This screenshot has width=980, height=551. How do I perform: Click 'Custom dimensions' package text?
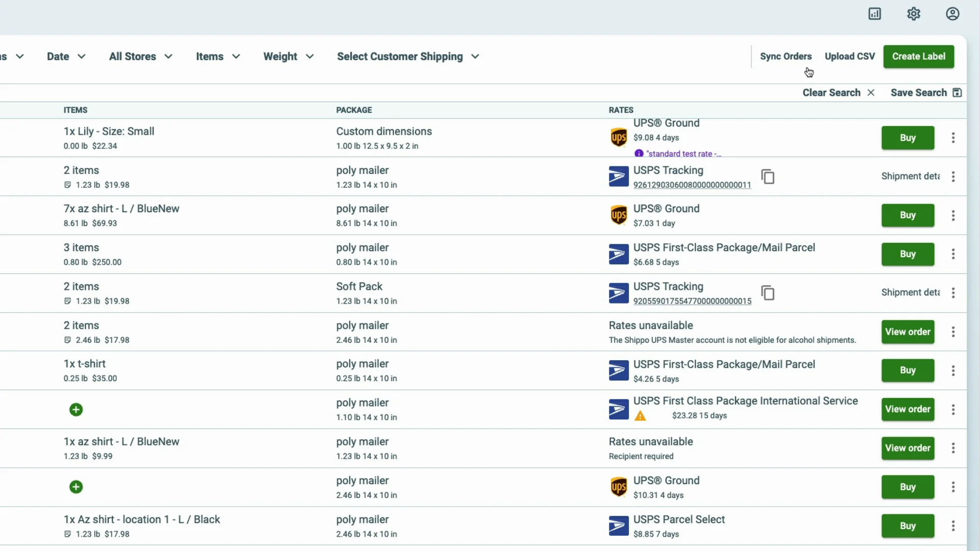384,132
